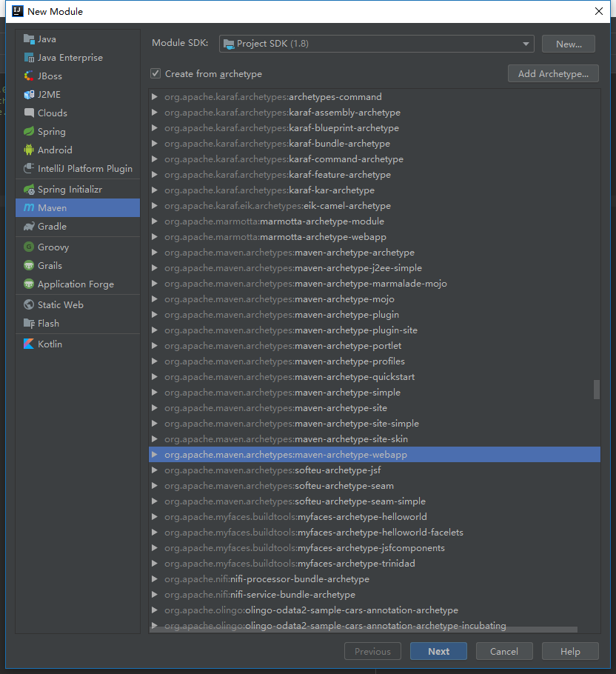The image size is (616, 674).
Task: Close the New Module dialog
Action: (x=599, y=11)
